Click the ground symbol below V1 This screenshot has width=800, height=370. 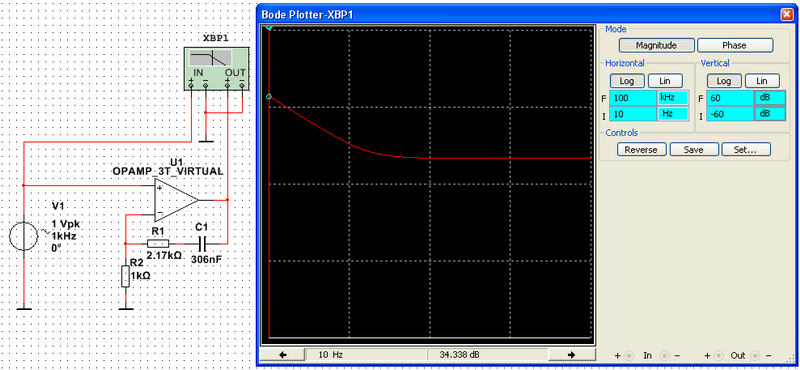pos(23,308)
